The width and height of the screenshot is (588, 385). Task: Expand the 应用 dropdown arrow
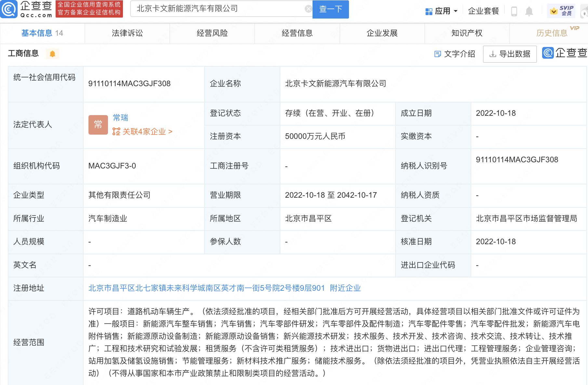click(x=456, y=11)
